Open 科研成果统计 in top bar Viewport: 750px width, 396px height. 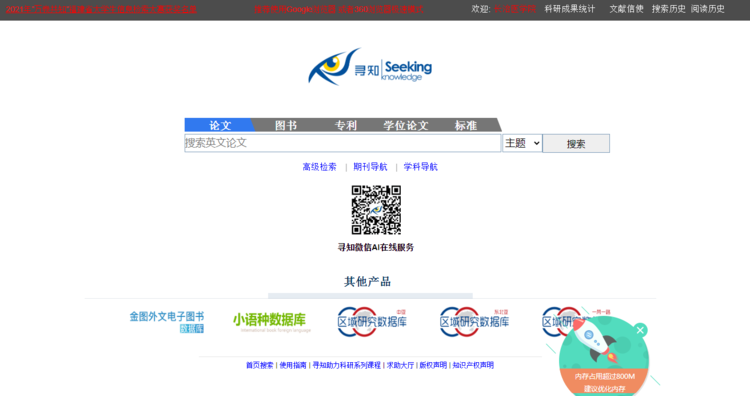(x=570, y=9)
